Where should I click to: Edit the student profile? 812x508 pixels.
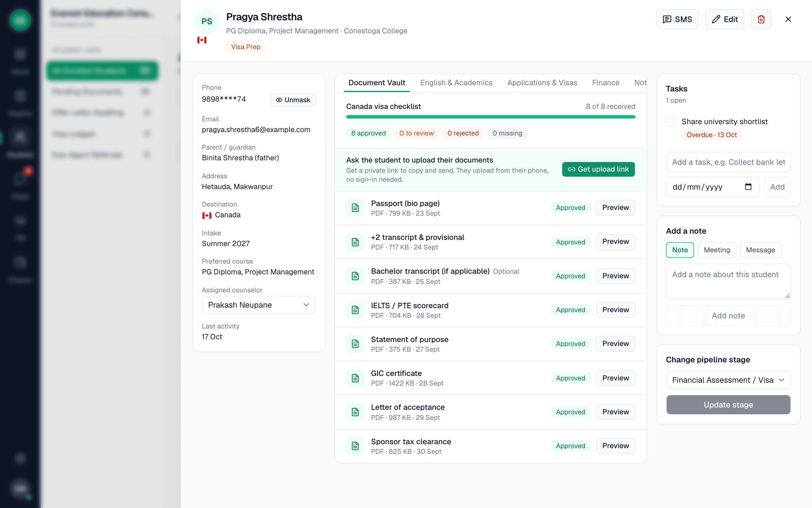(724, 19)
